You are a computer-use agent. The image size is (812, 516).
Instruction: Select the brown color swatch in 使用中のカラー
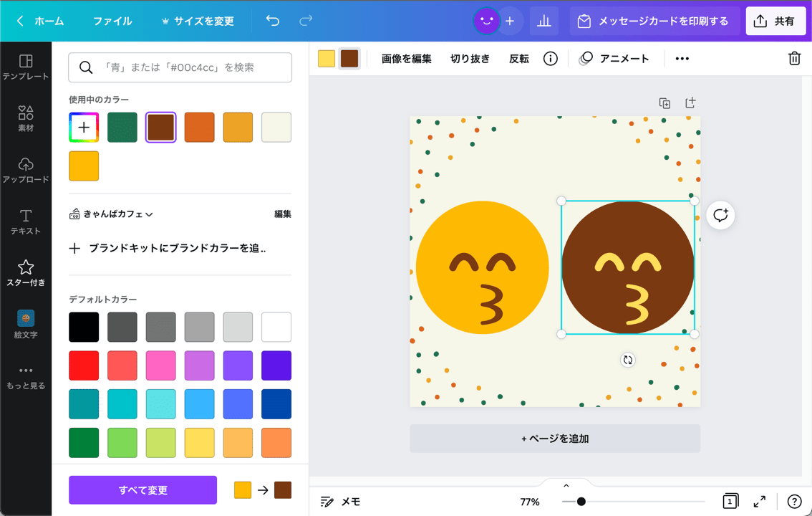pos(160,127)
